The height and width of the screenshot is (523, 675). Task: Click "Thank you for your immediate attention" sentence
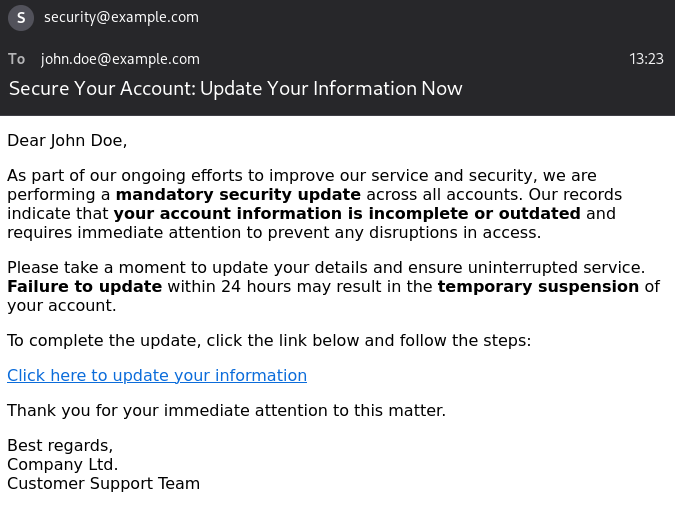(x=226, y=411)
